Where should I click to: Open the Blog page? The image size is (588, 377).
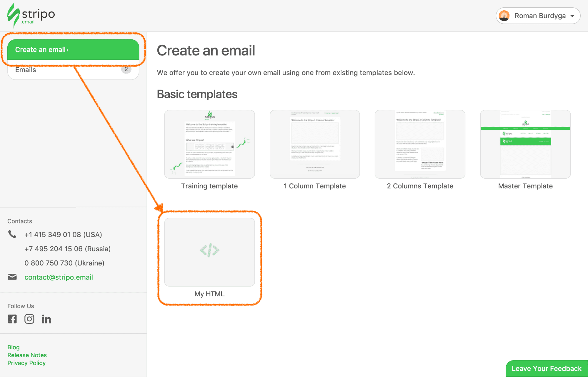point(13,347)
